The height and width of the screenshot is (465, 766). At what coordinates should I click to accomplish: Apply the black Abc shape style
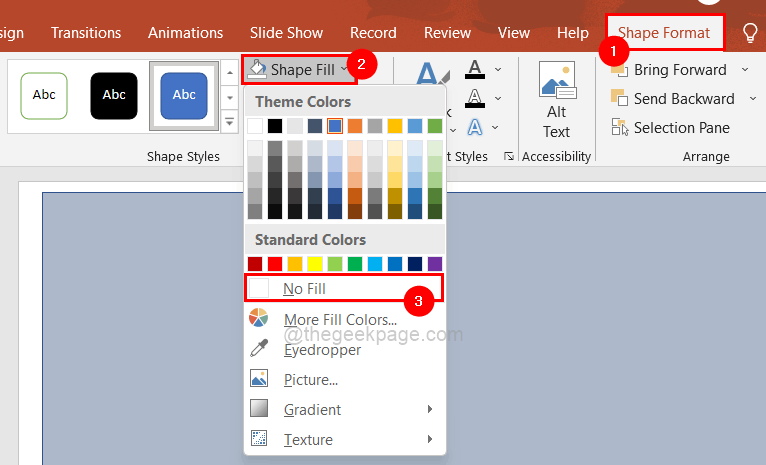click(x=114, y=95)
